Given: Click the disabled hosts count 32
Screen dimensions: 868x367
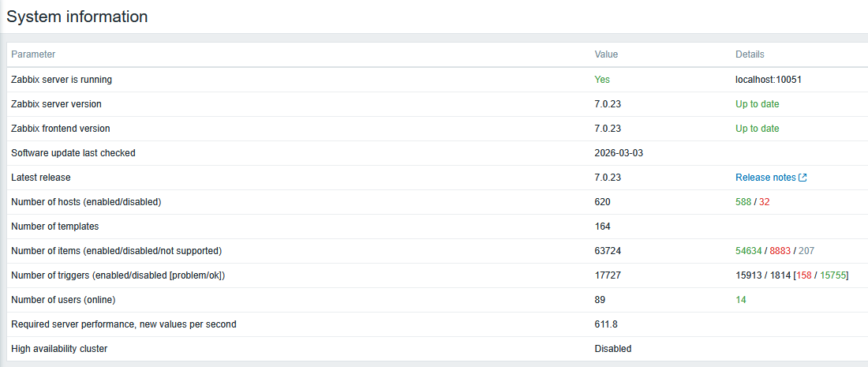Looking at the screenshot, I should tap(764, 202).
